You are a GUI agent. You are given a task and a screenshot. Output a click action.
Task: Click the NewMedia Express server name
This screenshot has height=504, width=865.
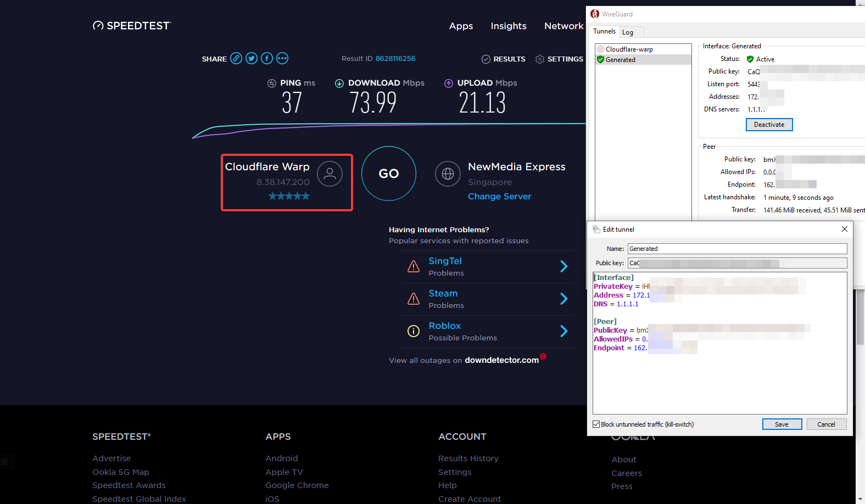(x=517, y=167)
